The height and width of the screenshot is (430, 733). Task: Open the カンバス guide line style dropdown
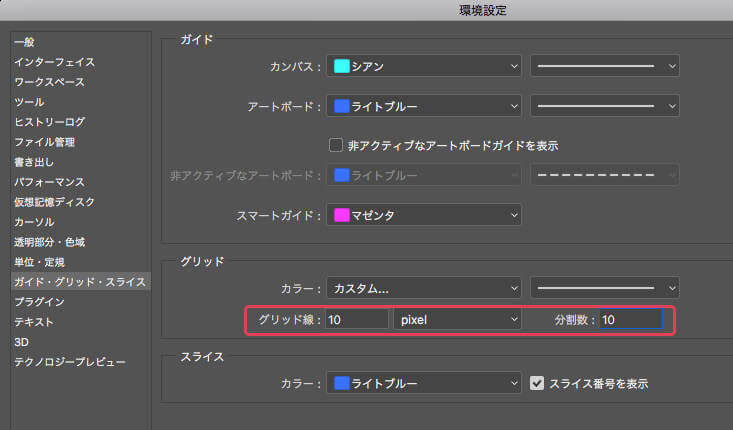pyautogui.click(x=604, y=66)
